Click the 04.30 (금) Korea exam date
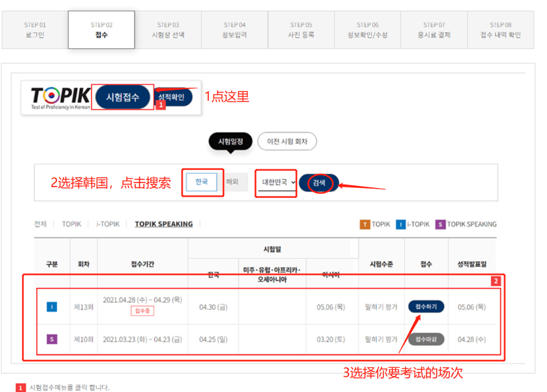 tap(213, 307)
